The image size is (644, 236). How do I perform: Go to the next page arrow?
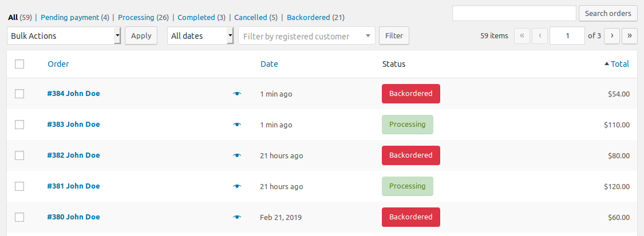(612, 36)
